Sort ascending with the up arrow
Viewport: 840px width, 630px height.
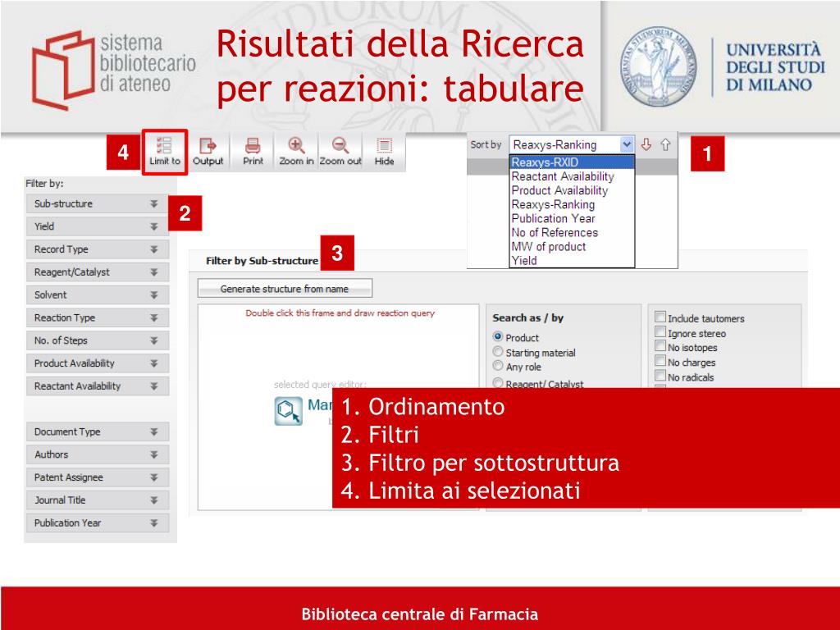click(x=665, y=144)
